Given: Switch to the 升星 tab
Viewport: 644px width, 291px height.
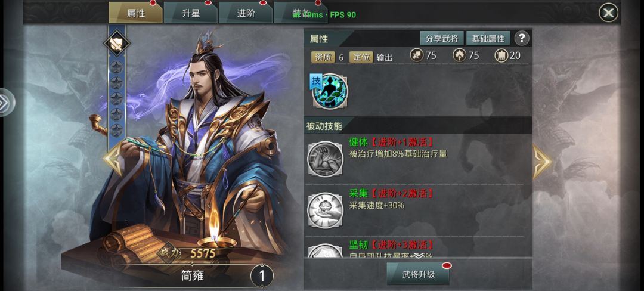Looking at the screenshot, I should 191,13.
